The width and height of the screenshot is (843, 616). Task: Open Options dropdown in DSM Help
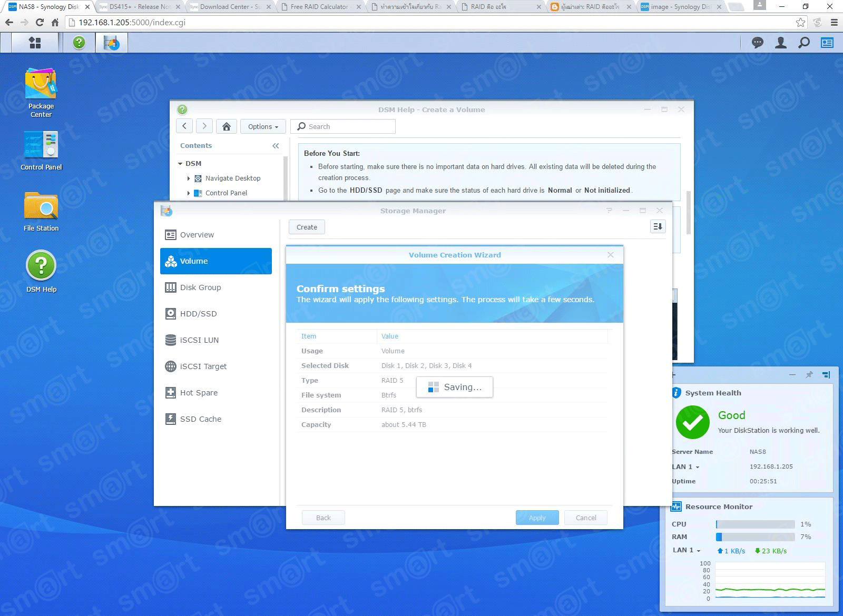click(x=263, y=126)
